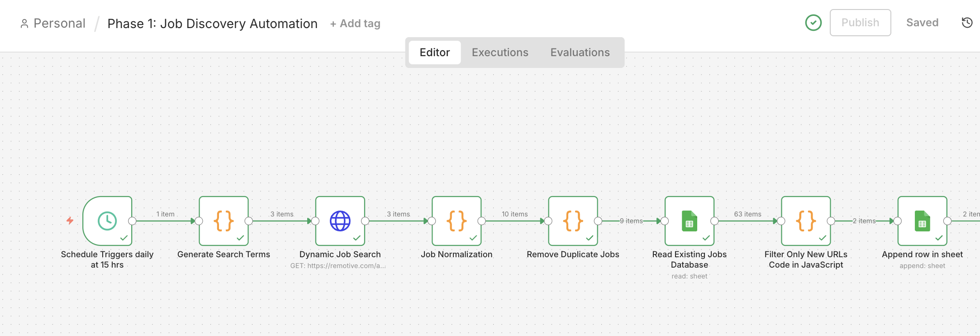The height and width of the screenshot is (336, 980).
Task: Open the Append row in sheet node
Action: click(x=923, y=221)
